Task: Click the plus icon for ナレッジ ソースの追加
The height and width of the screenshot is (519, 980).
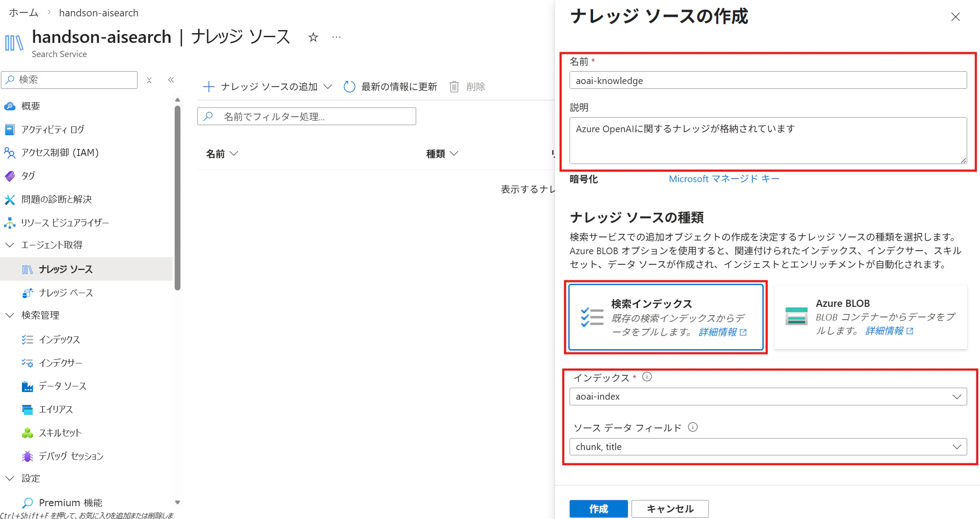Action: pyautogui.click(x=209, y=87)
